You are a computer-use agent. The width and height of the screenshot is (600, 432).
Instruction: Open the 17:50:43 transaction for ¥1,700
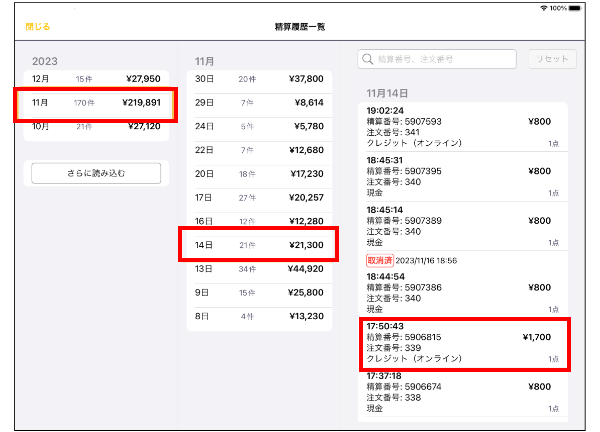463,343
